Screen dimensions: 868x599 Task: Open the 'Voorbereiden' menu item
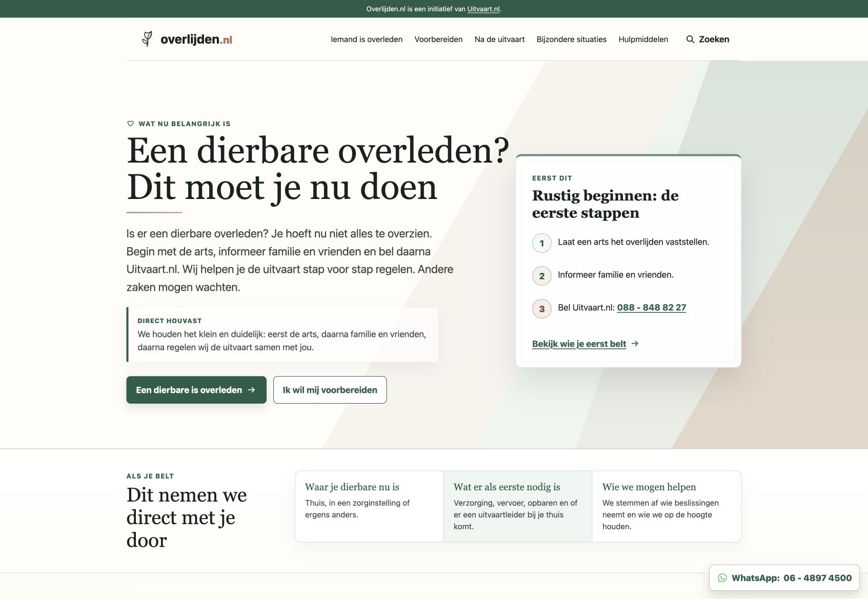(x=438, y=39)
